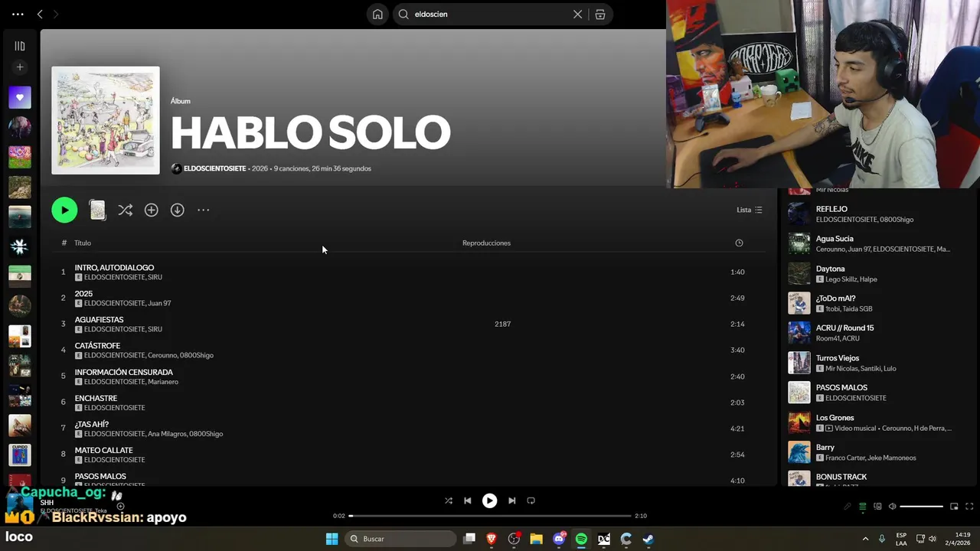Click the taskbar Buscar search box

coord(401,539)
